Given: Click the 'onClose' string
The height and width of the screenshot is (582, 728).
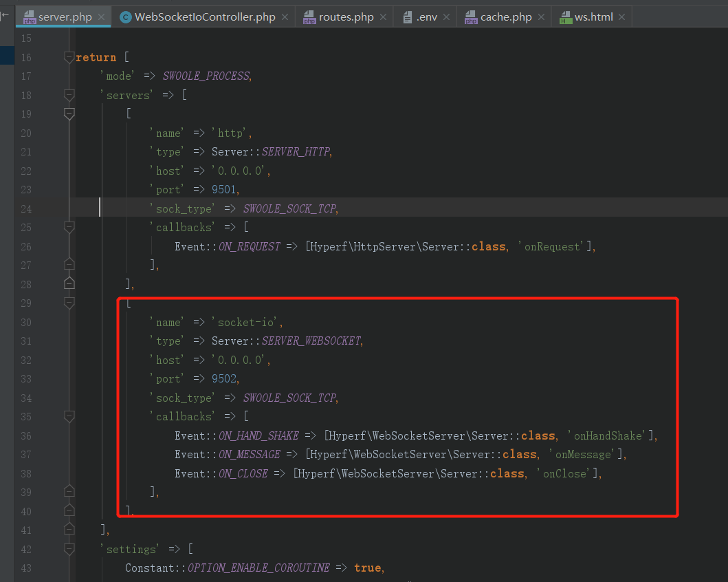Looking at the screenshot, I should click(x=564, y=474).
